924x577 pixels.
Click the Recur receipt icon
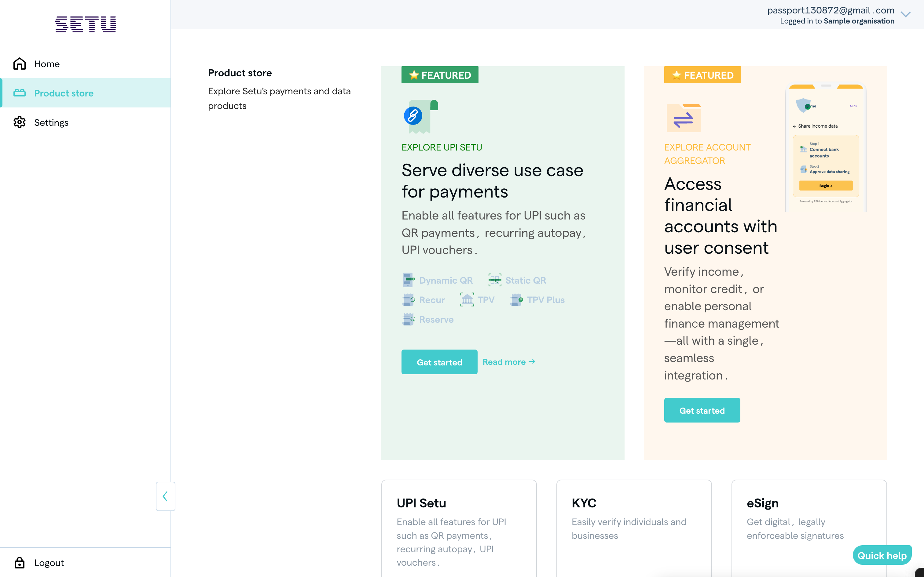[x=408, y=300]
